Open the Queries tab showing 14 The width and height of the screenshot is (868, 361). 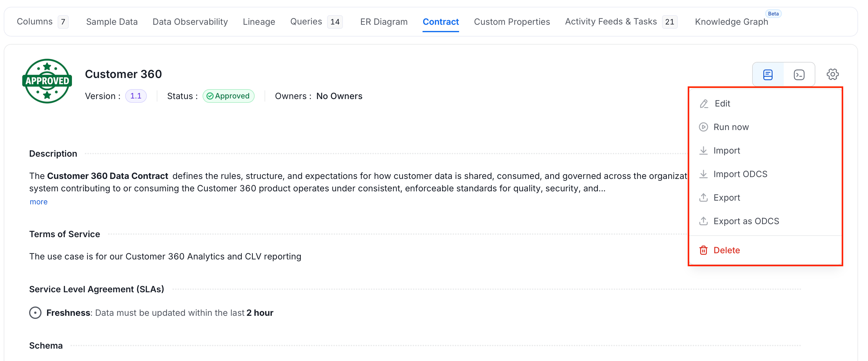(316, 22)
